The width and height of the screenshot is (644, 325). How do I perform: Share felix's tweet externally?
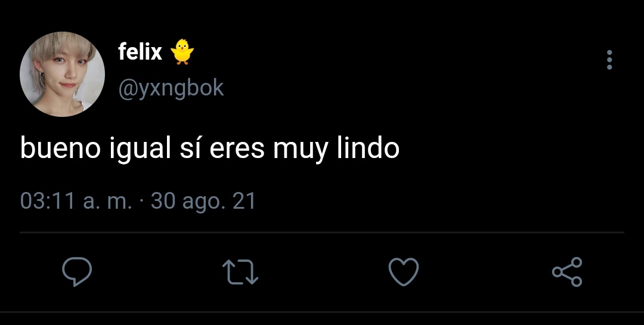pos(567,271)
